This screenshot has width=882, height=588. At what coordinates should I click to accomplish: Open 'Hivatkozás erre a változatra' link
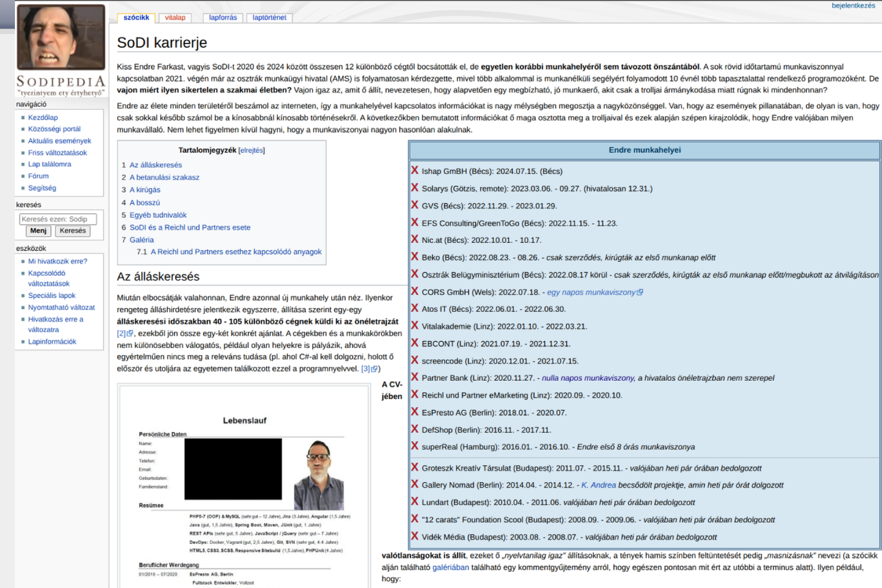click(56, 324)
